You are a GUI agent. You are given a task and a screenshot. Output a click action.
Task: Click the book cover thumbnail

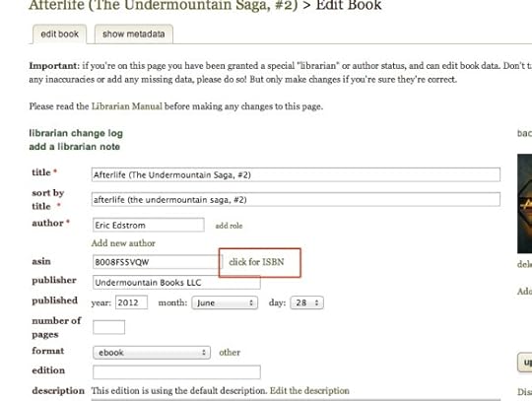coord(524,204)
